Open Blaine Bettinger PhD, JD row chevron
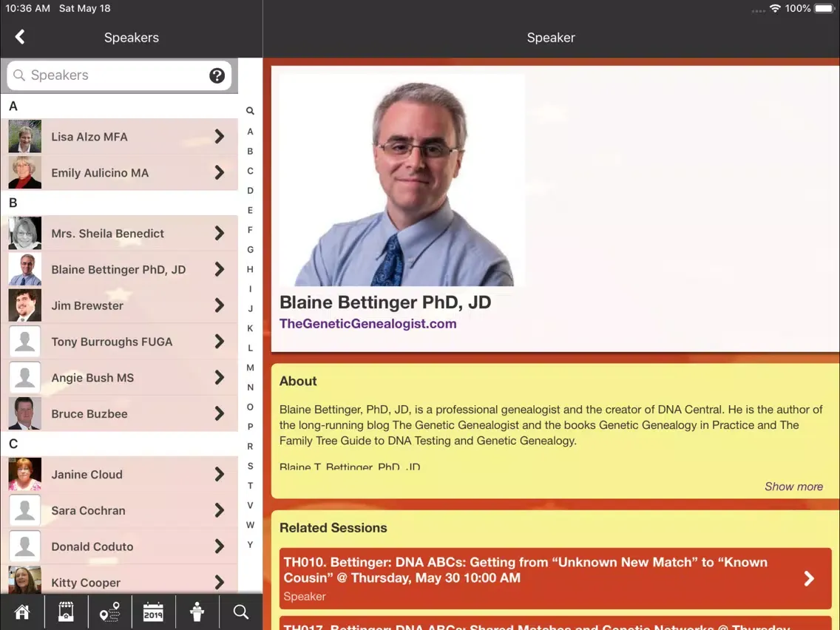Viewport: 840px width, 630px height. 219,269
